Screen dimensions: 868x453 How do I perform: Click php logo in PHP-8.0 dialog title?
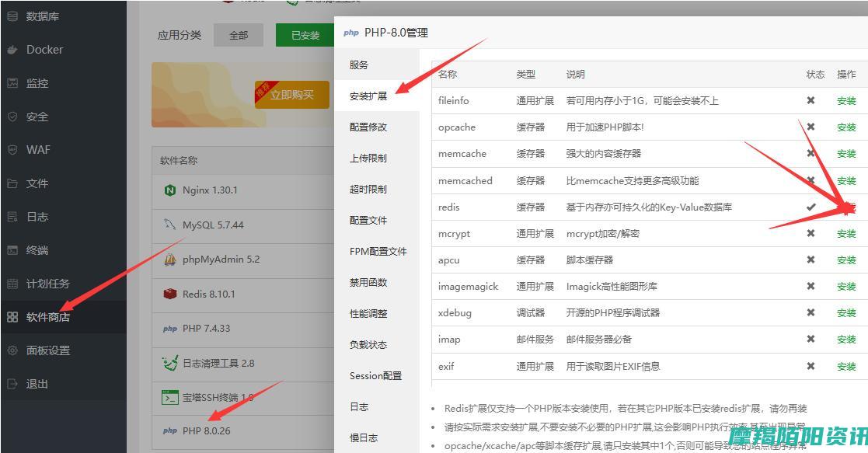pyautogui.click(x=351, y=33)
